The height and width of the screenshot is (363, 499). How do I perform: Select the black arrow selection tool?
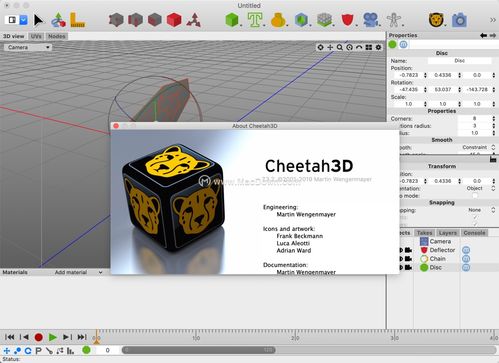point(38,20)
